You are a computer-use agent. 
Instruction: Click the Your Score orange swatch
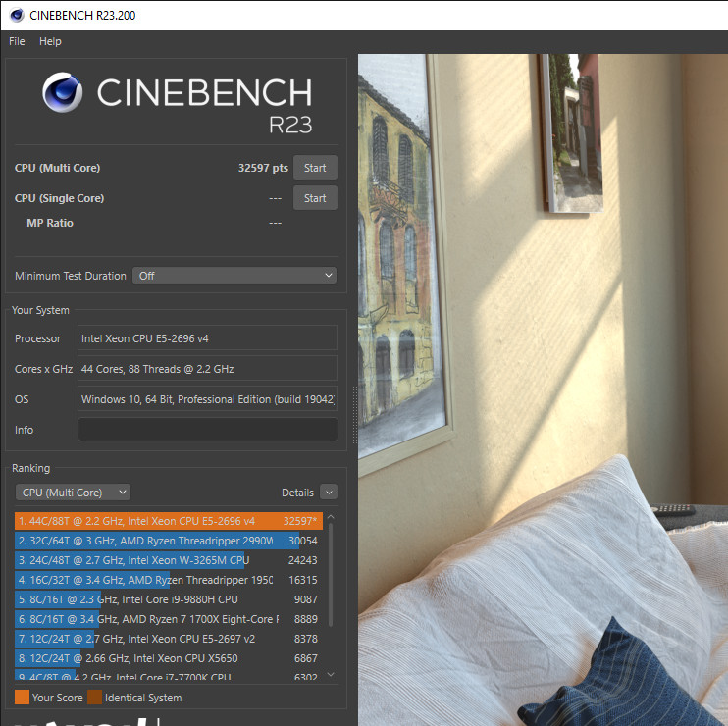[x=22, y=698]
